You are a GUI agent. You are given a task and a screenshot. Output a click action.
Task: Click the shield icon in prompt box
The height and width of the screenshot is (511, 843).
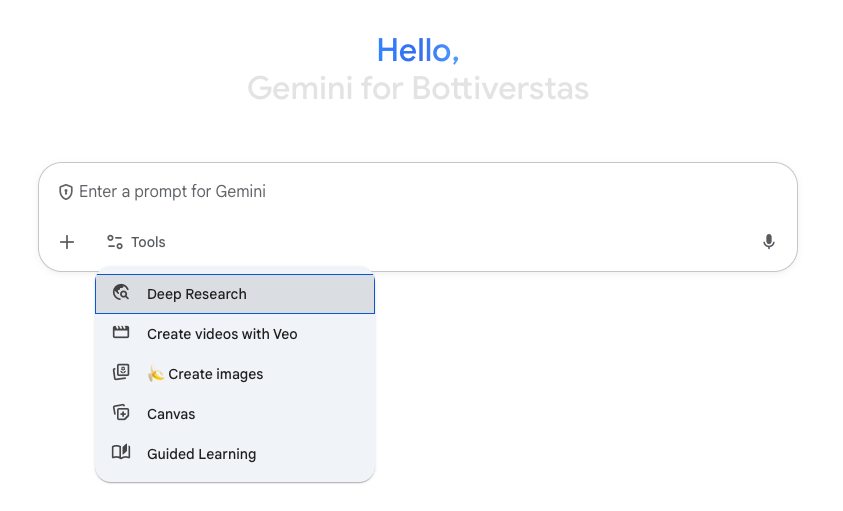(x=66, y=192)
